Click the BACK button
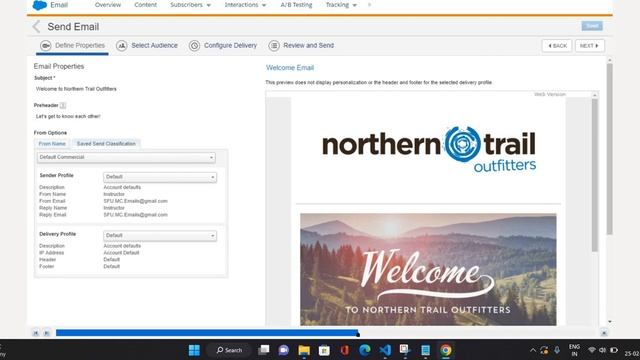 (x=557, y=46)
